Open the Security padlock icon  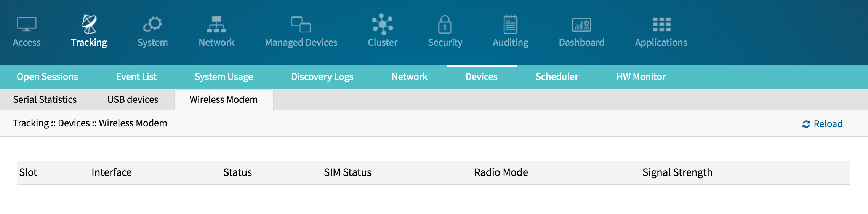tap(445, 24)
